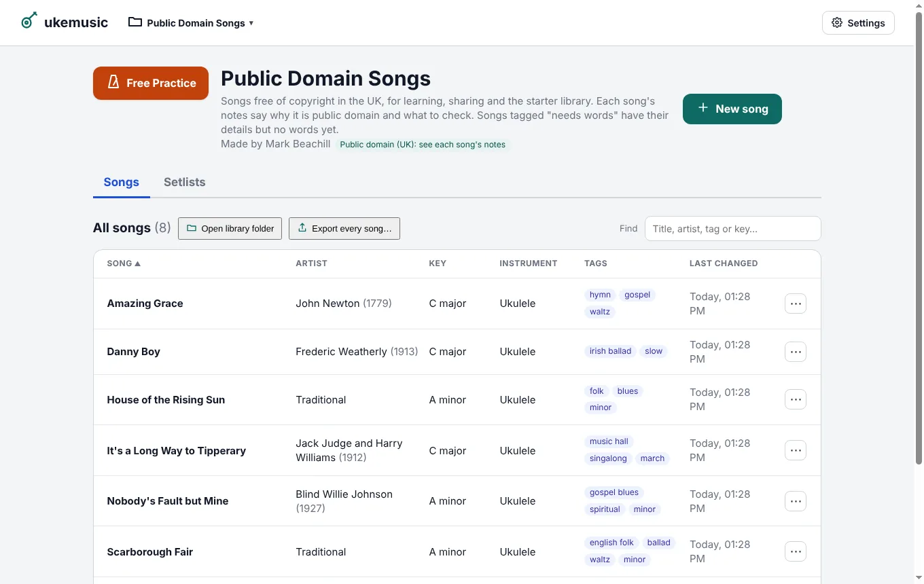Create a New song
Viewport: 924px width, 584px height.
732,109
